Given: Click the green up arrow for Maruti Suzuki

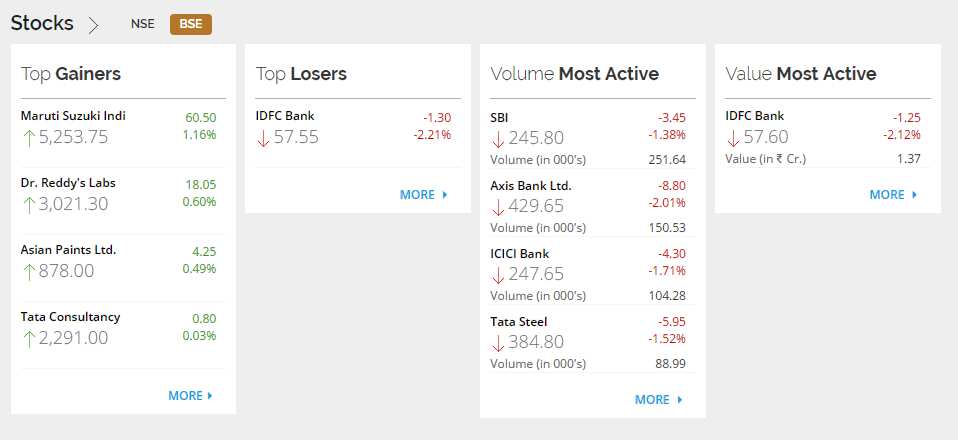Looking at the screenshot, I should coord(29,138).
